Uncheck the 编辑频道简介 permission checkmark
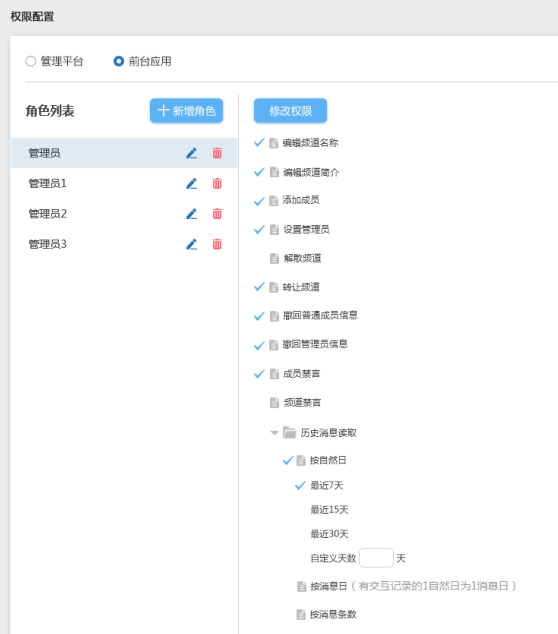This screenshot has width=558, height=634. pyautogui.click(x=259, y=172)
